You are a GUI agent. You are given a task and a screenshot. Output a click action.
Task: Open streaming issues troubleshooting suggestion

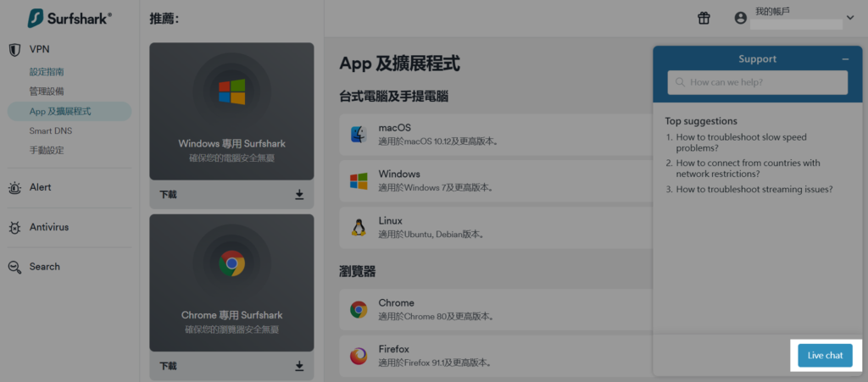754,189
